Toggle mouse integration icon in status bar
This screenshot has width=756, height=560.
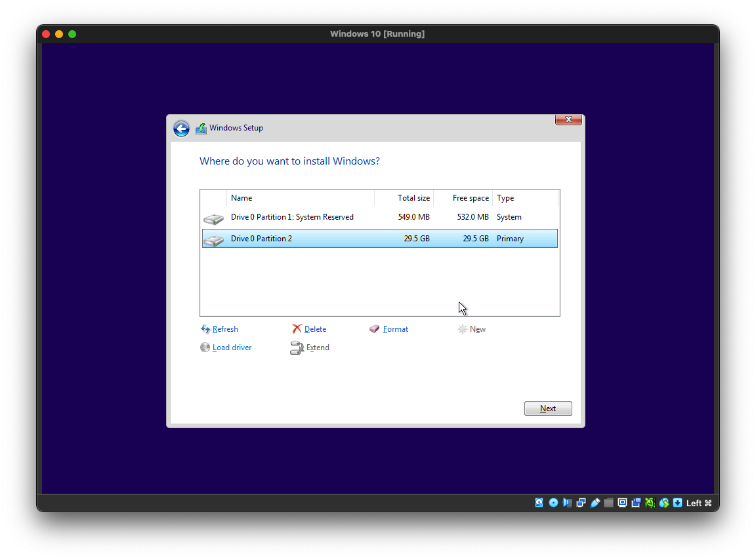(663, 503)
